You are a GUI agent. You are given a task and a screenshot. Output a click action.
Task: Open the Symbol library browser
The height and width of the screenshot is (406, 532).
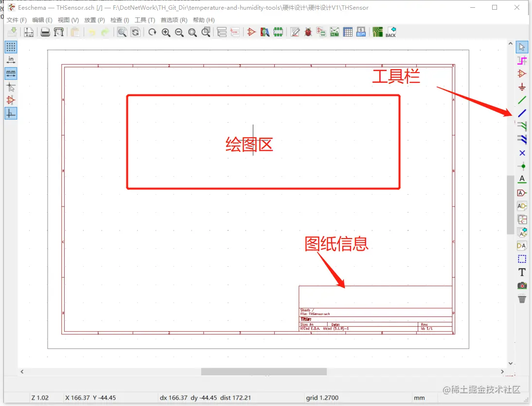265,32
